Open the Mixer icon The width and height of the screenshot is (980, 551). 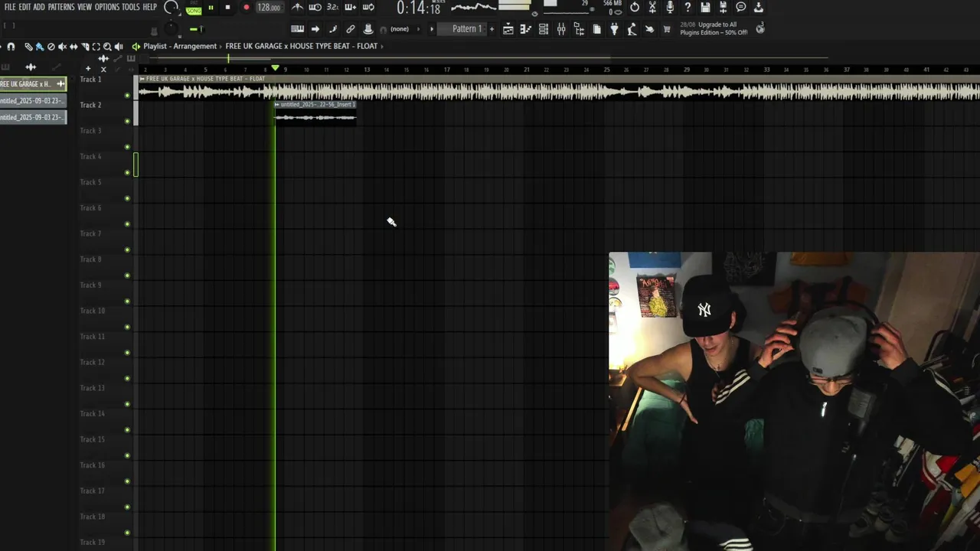(x=561, y=29)
